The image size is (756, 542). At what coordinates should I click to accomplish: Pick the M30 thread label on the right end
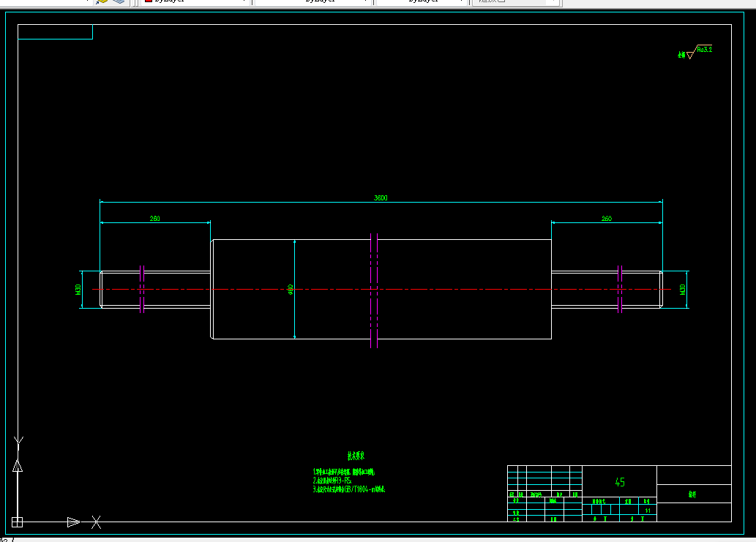coord(682,289)
